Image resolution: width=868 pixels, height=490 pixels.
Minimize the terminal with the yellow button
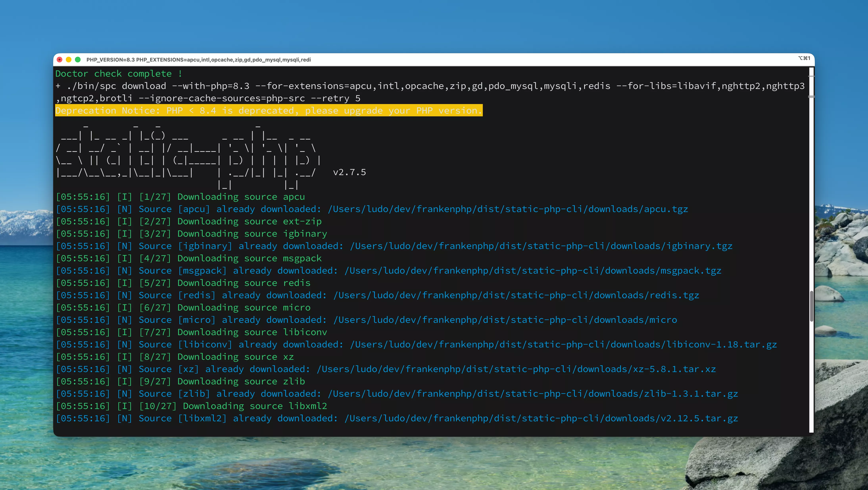coord(69,60)
